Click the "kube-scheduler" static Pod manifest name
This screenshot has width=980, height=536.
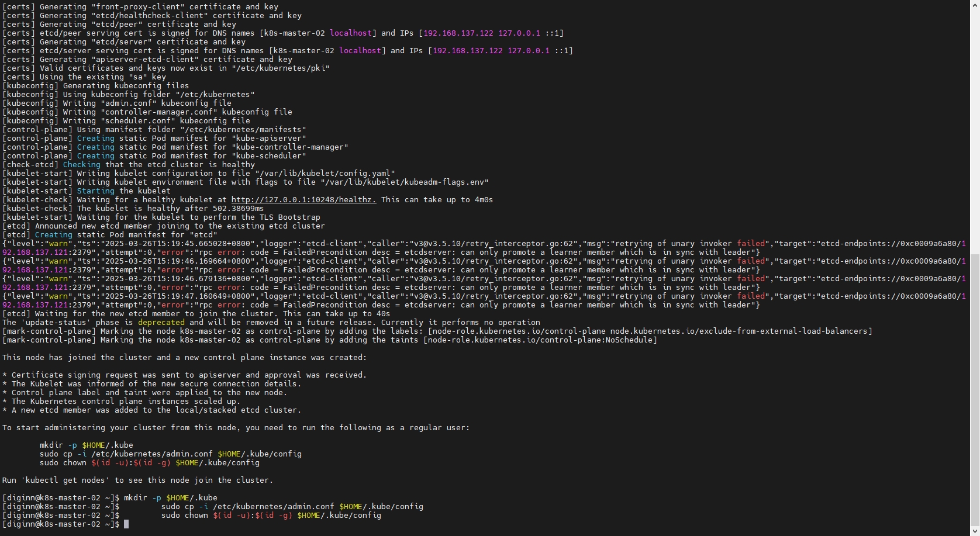click(268, 156)
